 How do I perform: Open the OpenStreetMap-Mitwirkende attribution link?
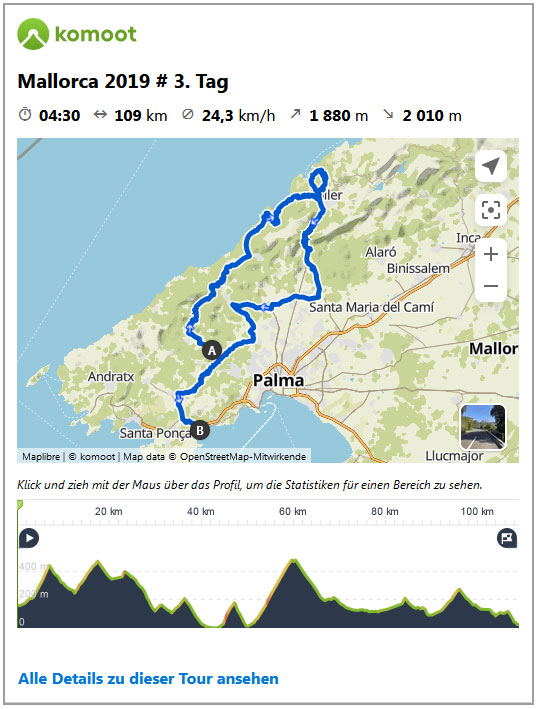(243, 457)
